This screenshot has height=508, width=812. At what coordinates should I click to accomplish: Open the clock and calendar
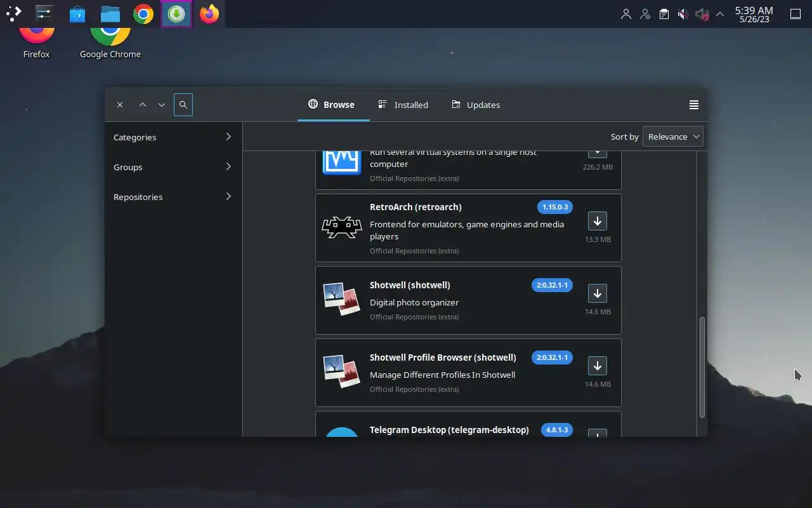pyautogui.click(x=754, y=14)
